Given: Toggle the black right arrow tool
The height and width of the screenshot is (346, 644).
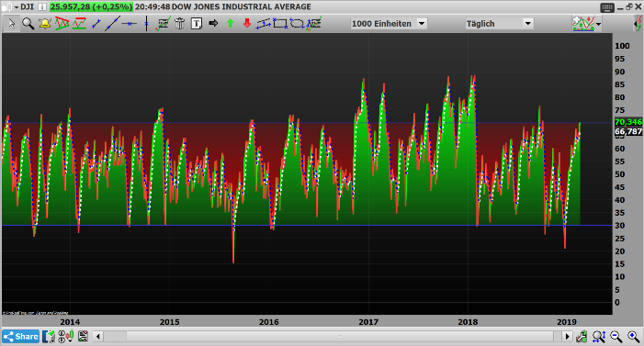Looking at the screenshot, I should click(213, 23).
